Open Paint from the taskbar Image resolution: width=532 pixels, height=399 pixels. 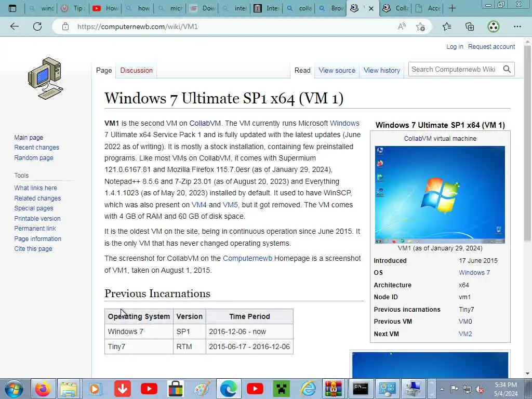202,389
